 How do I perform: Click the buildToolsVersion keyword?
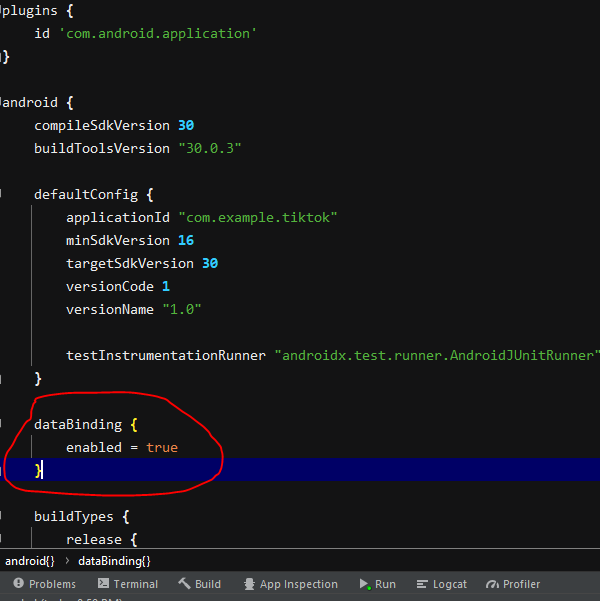(x=102, y=148)
